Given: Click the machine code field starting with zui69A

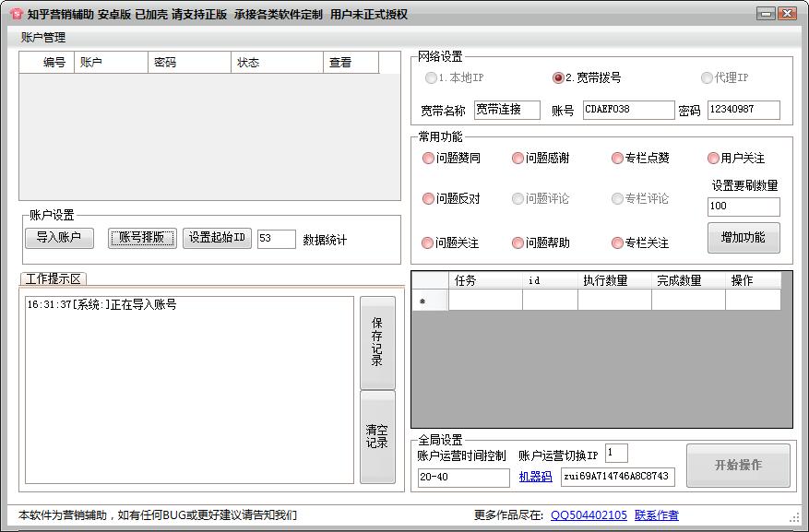Looking at the screenshot, I should tap(617, 477).
